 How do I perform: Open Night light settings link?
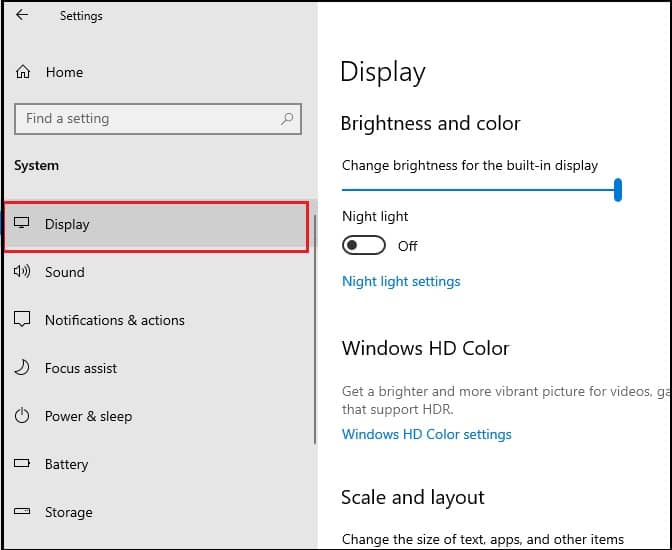click(401, 282)
